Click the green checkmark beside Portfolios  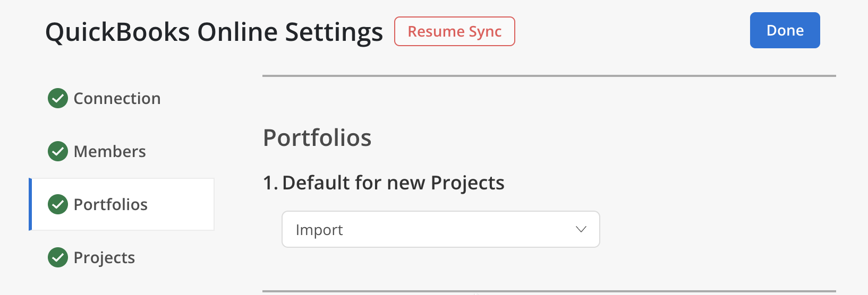coord(58,204)
